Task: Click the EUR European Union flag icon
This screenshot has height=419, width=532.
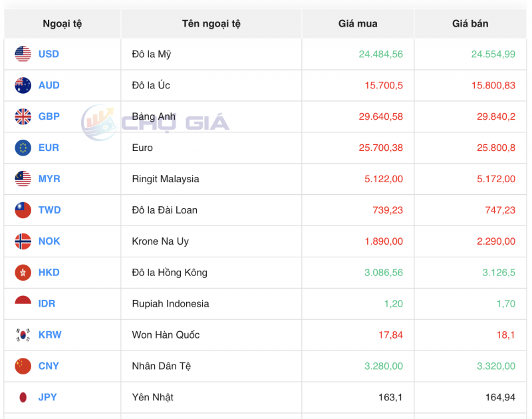Action: click(24, 148)
